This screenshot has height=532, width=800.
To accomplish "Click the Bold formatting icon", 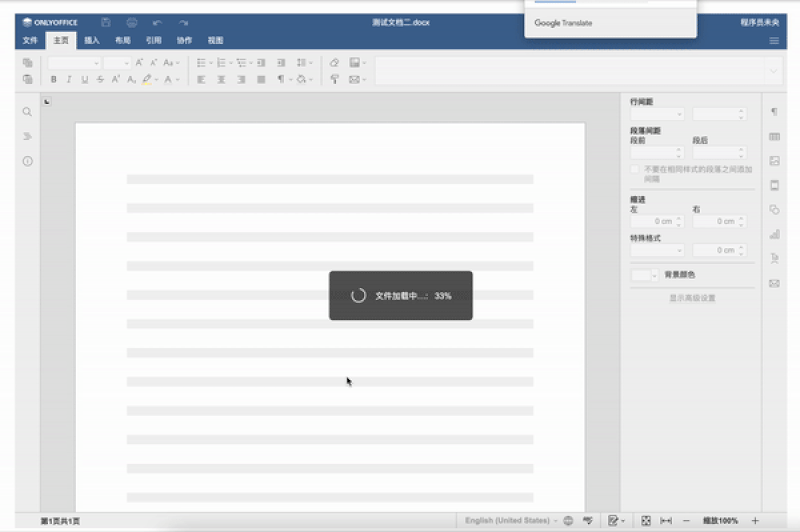I will 54,79.
